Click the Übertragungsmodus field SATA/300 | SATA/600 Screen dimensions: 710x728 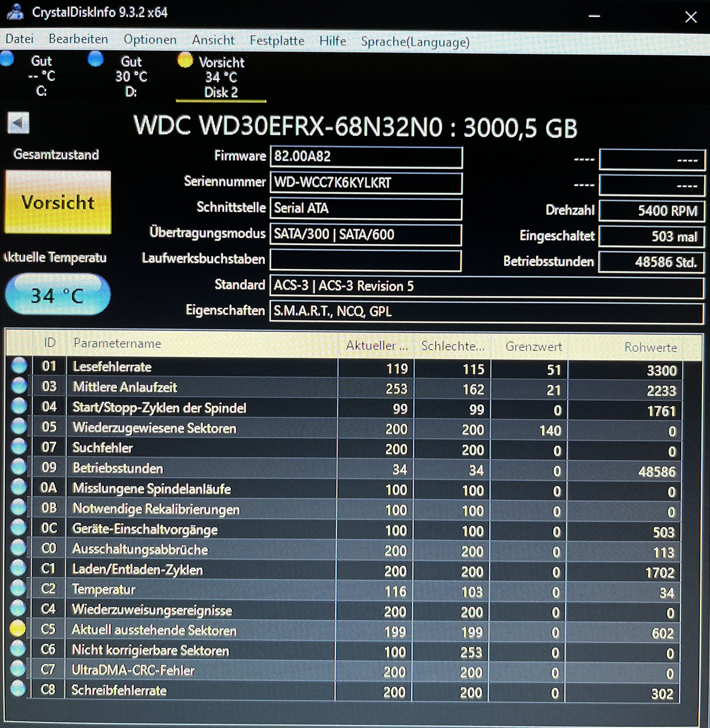(x=366, y=235)
